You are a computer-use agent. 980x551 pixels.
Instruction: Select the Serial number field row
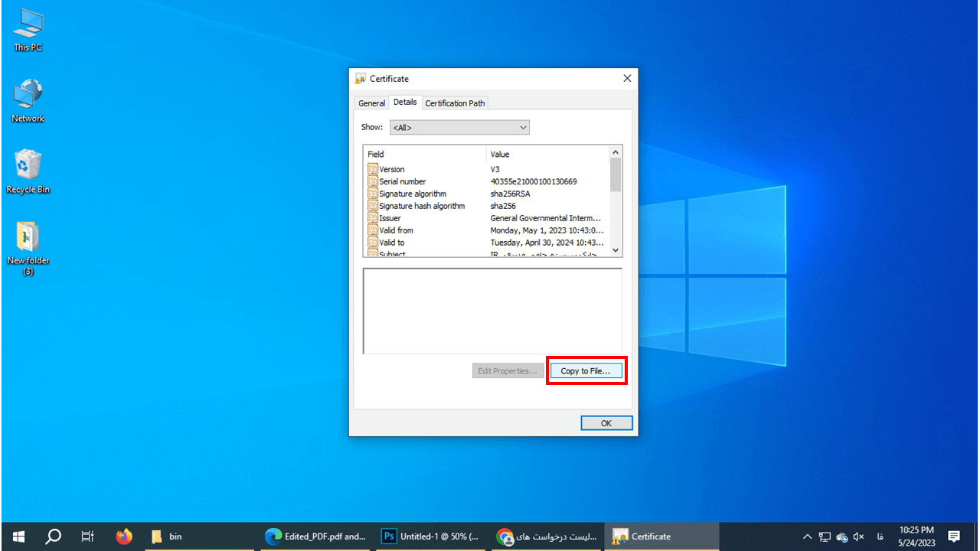coord(403,181)
